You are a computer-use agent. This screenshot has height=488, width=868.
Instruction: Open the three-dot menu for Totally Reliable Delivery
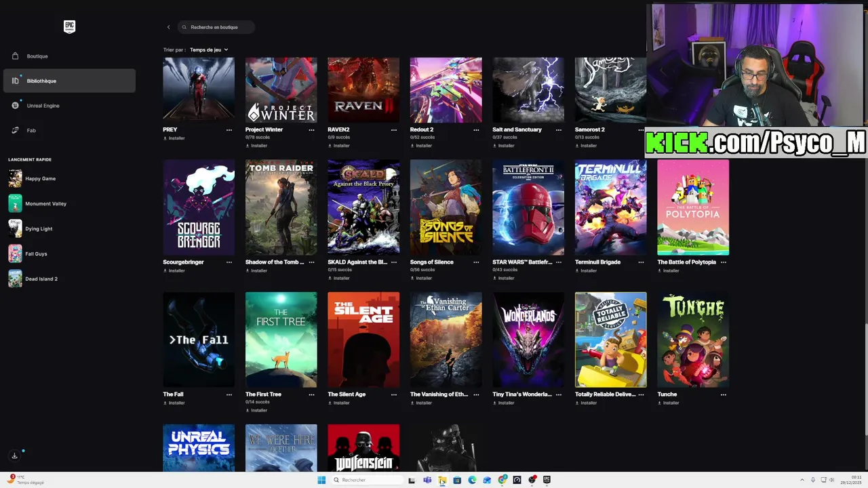(641, 394)
